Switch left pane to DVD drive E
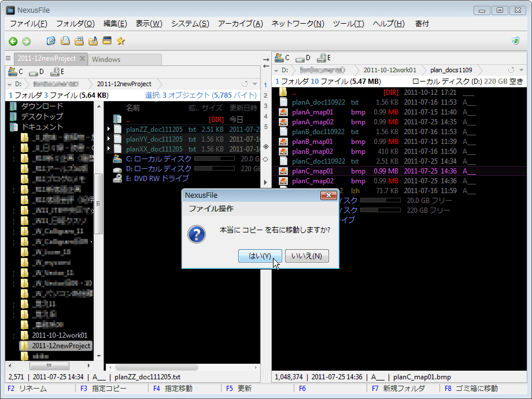 click(x=57, y=72)
